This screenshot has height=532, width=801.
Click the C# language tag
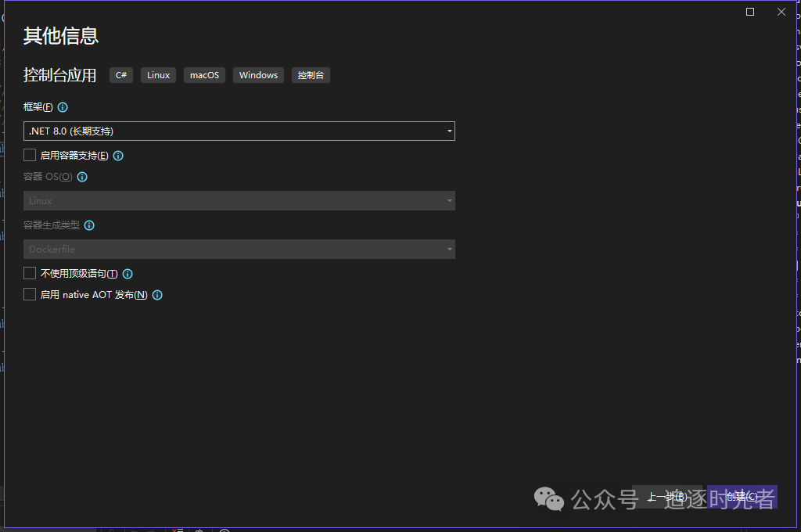[x=121, y=75]
